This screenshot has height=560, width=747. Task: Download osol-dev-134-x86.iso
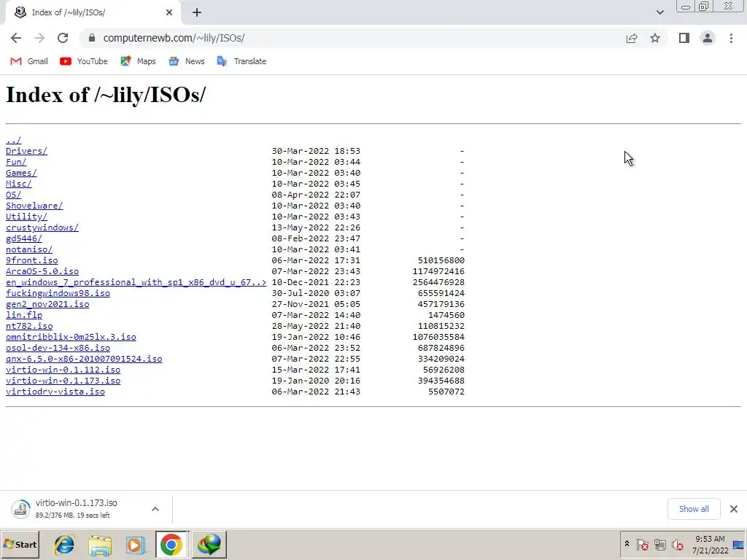pyautogui.click(x=58, y=348)
